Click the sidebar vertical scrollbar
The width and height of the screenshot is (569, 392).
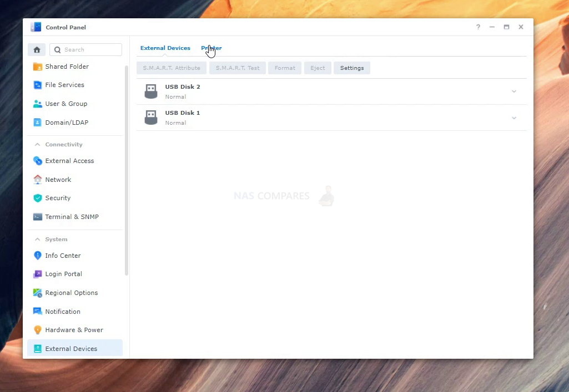tap(127, 170)
